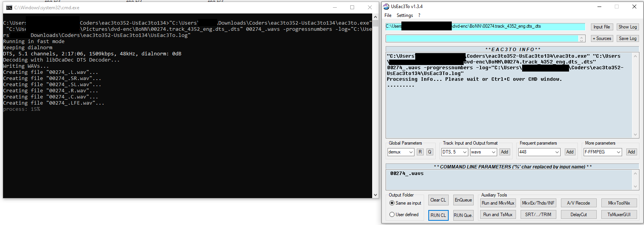The width and height of the screenshot is (644, 225).
Task: Add the 448 frequent parameter
Action: pyautogui.click(x=570, y=152)
